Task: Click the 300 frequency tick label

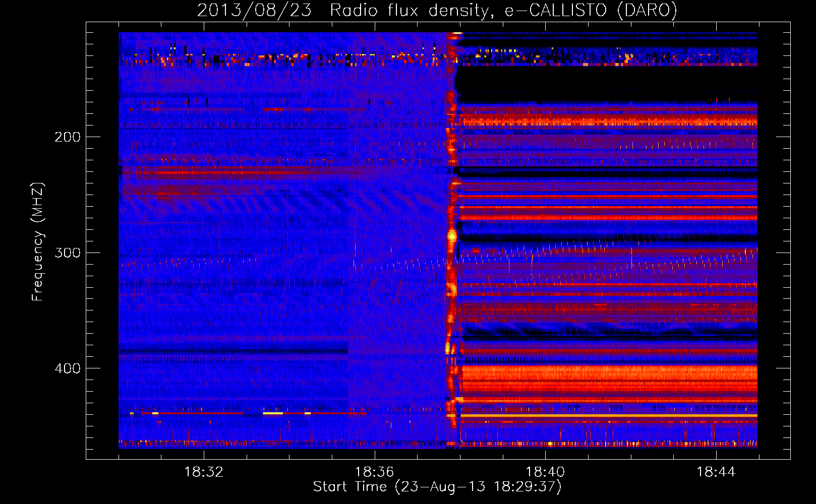Action: tap(68, 253)
